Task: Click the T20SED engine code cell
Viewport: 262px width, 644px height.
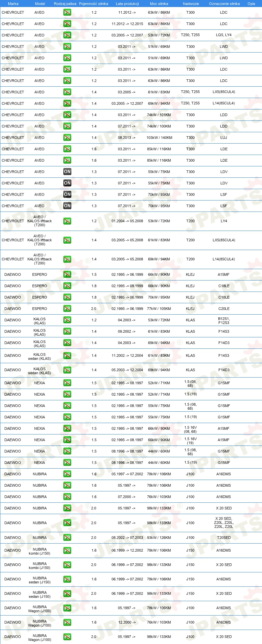Action: click(224, 538)
